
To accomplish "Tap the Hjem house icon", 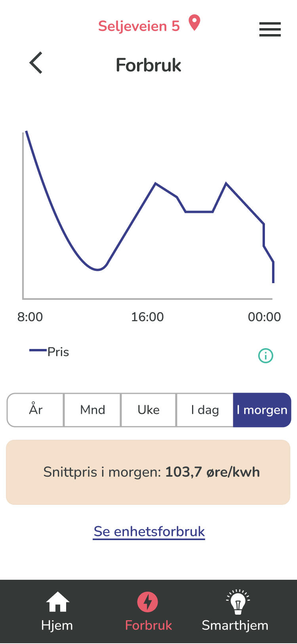I will pyautogui.click(x=57, y=602).
